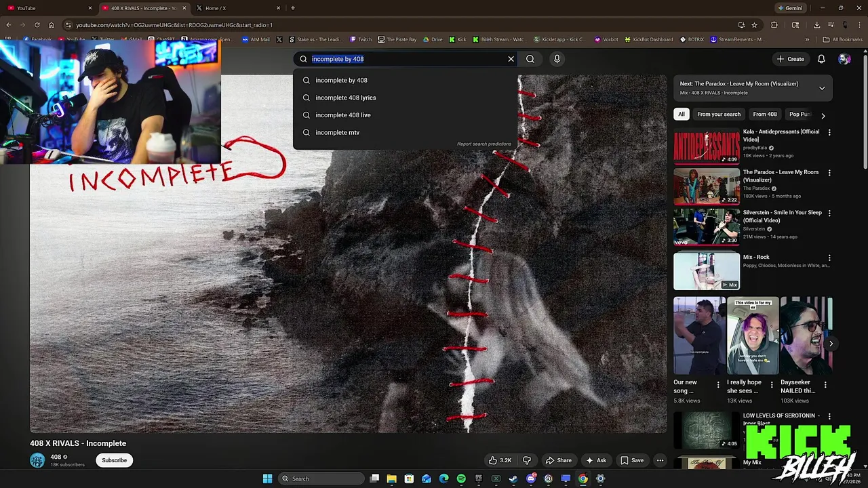The image size is (868, 488).
Task: Like the video with thumbs-up icon
Action: point(500,460)
